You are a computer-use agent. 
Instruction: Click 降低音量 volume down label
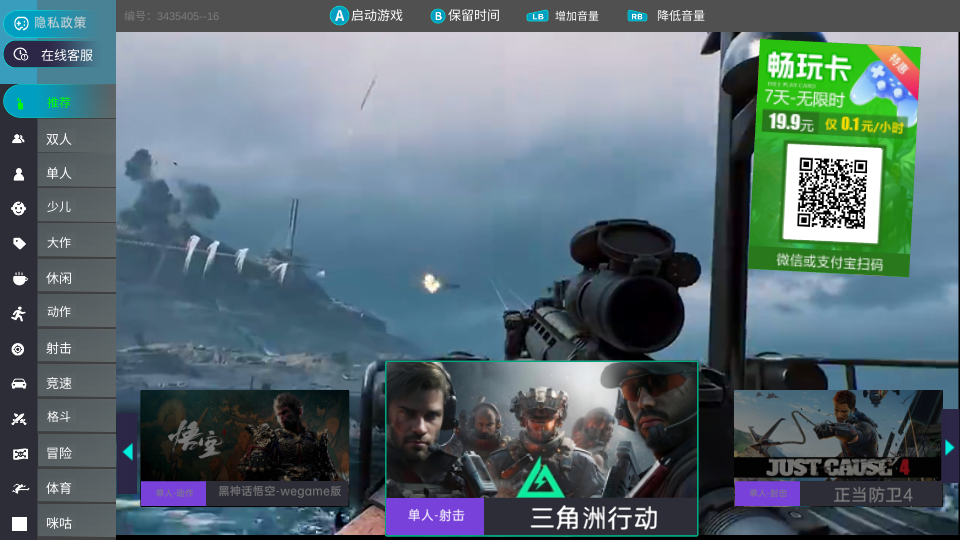(681, 16)
